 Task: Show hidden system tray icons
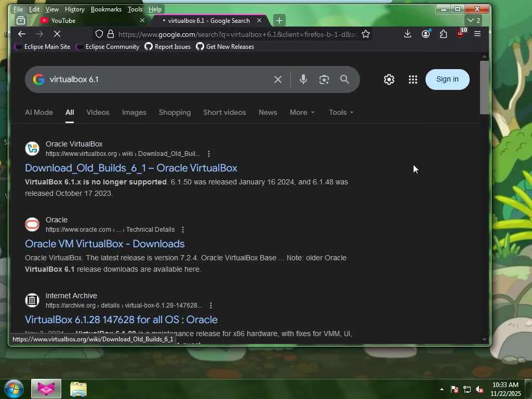coord(442,389)
